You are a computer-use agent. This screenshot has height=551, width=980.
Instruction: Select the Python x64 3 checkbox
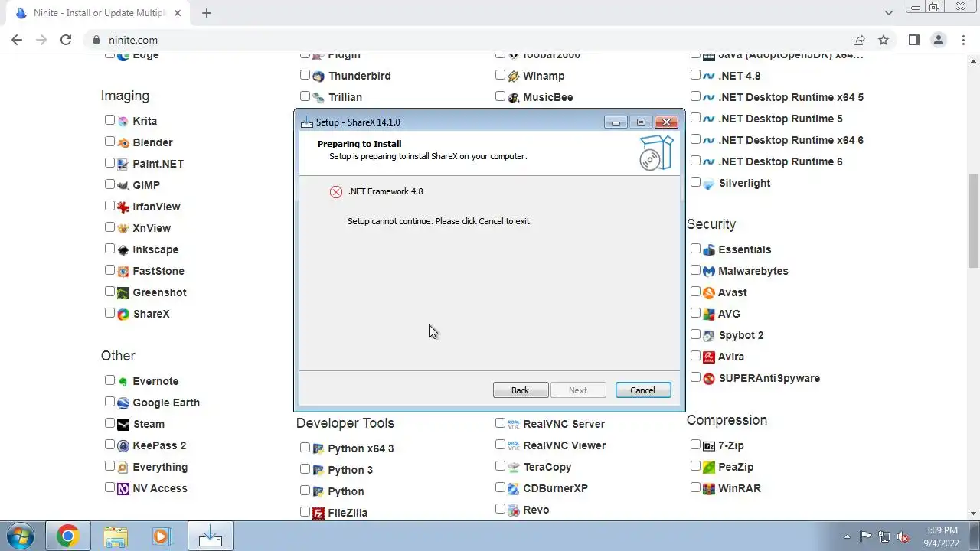[x=305, y=448]
